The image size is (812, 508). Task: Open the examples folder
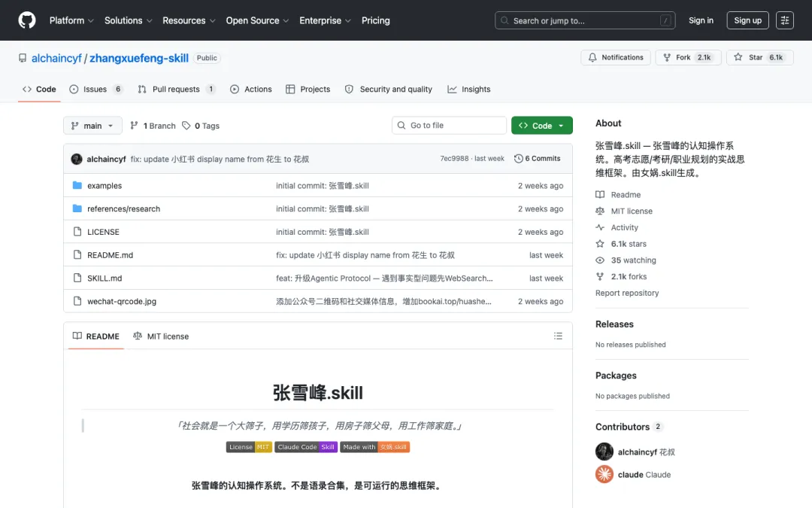click(x=105, y=186)
